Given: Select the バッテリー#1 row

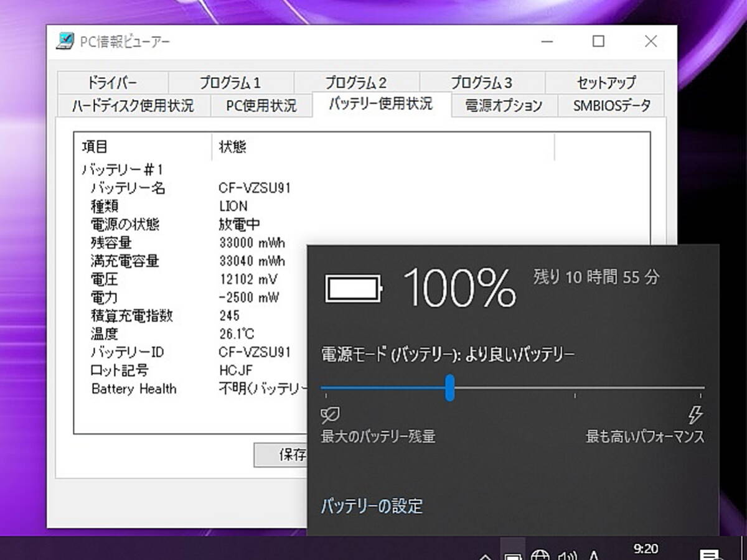Looking at the screenshot, I should pyautogui.click(x=123, y=170).
